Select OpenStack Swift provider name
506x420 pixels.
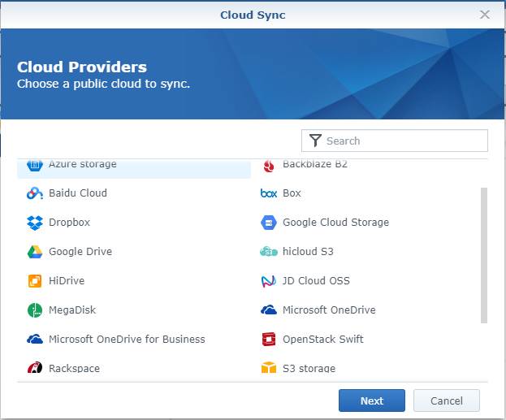tap(323, 340)
